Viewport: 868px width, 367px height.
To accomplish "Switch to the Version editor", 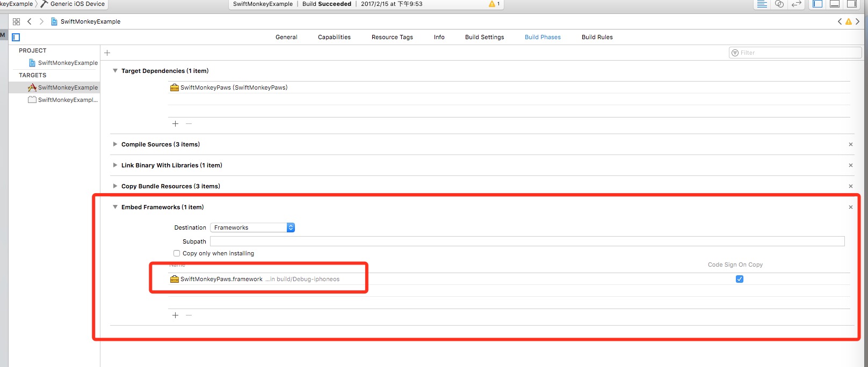I will click(x=797, y=4).
